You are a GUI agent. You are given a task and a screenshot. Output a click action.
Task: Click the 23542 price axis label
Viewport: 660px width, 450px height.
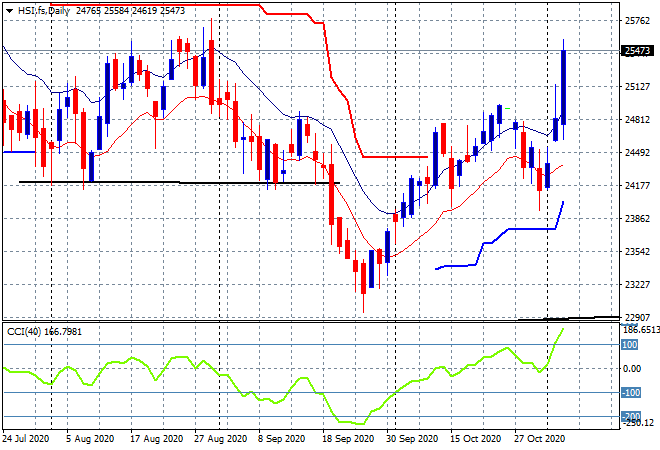(x=637, y=252)
